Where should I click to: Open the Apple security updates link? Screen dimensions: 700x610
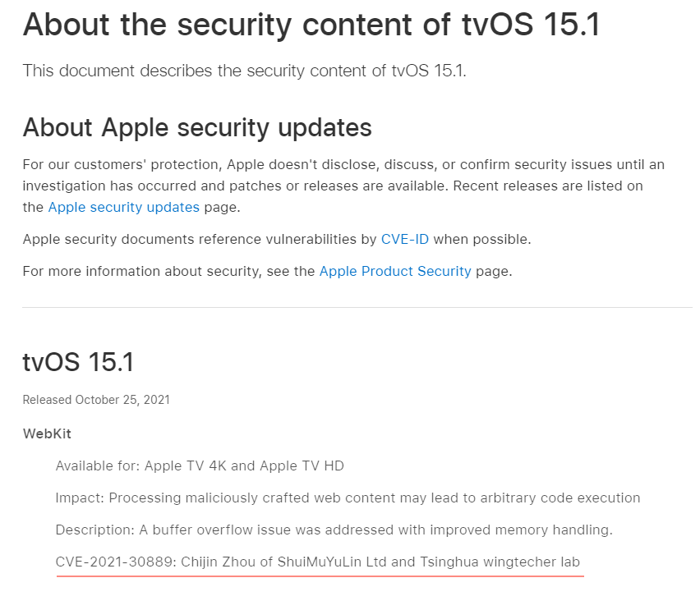click(x=124, y=207)
